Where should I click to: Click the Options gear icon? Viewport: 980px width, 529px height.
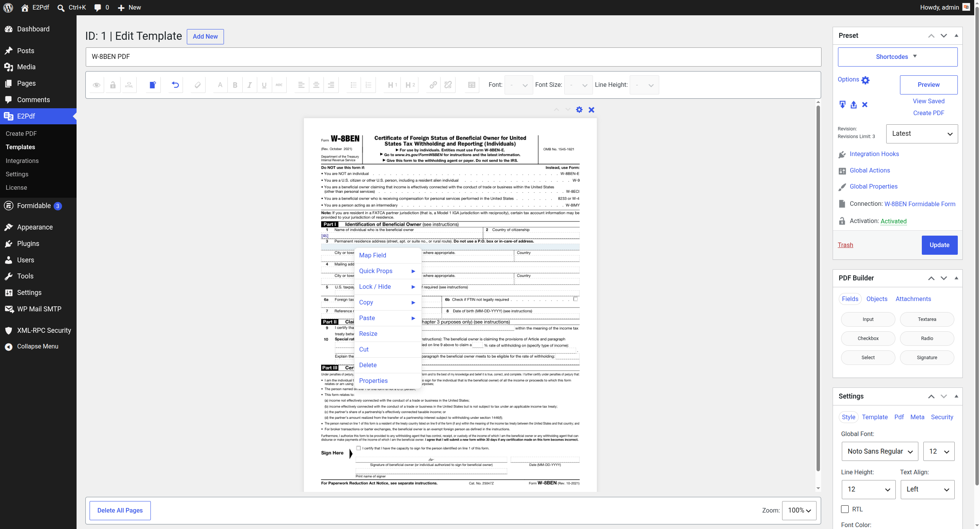[x=865, y=80]
